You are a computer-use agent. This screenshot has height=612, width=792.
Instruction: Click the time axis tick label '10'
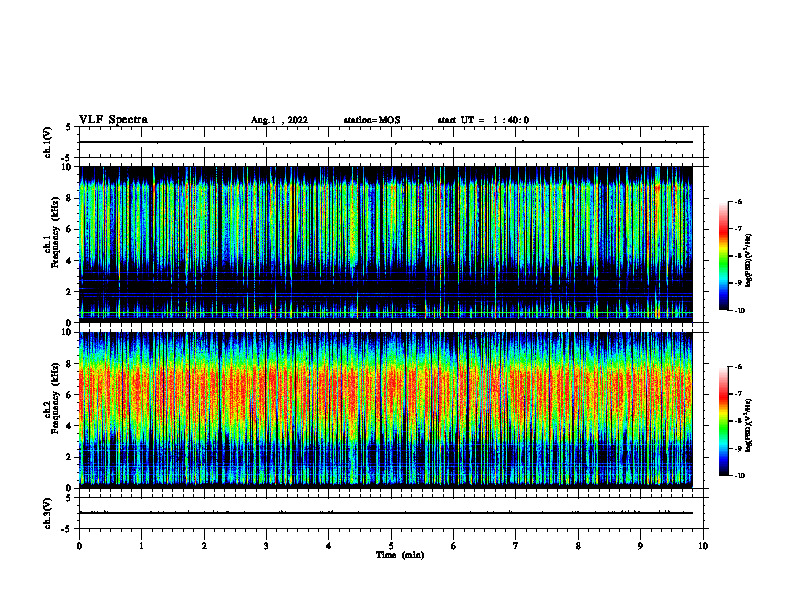703,546
